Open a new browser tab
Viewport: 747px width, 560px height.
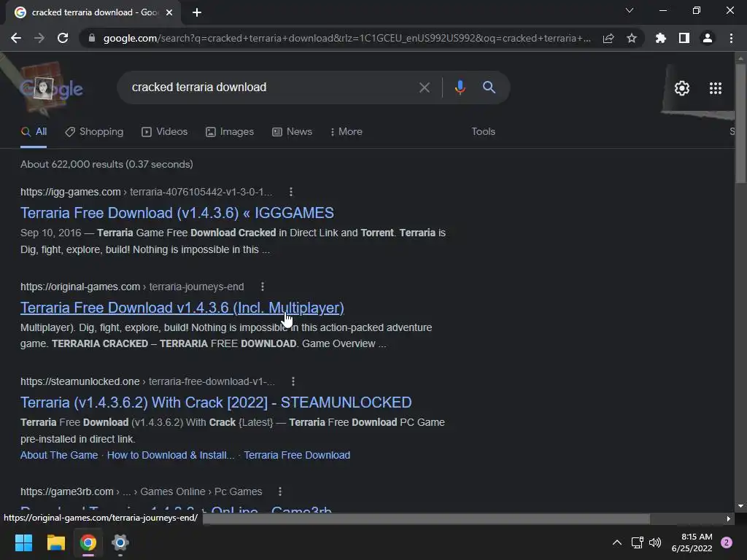click(197, 12)
